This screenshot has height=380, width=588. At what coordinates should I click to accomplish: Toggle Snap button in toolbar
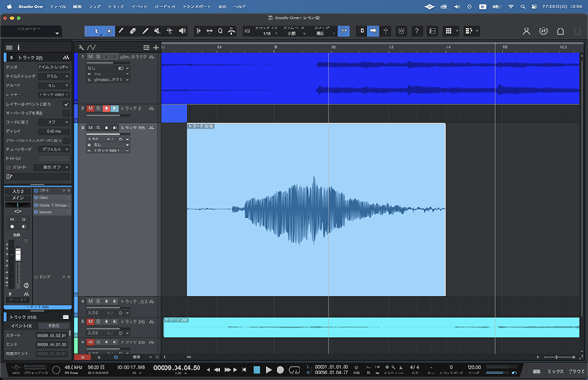pos(344,31)
